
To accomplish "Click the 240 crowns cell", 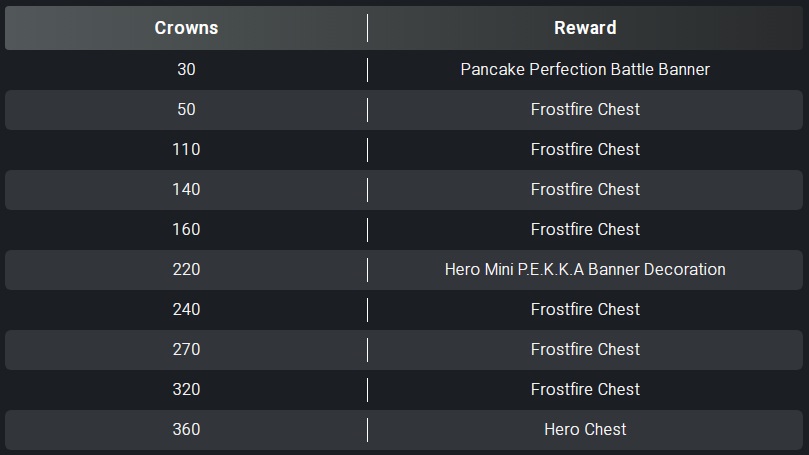I will coord(186,310).
